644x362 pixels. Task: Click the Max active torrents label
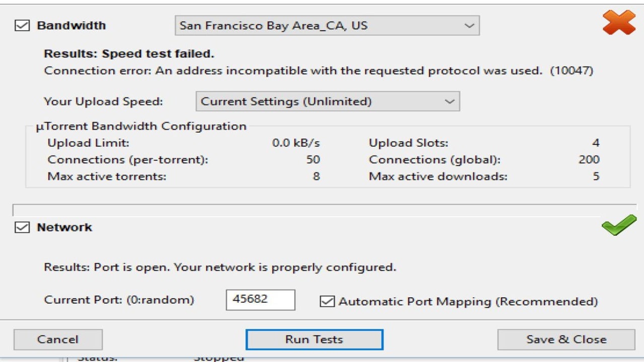(x=107, y=176)
